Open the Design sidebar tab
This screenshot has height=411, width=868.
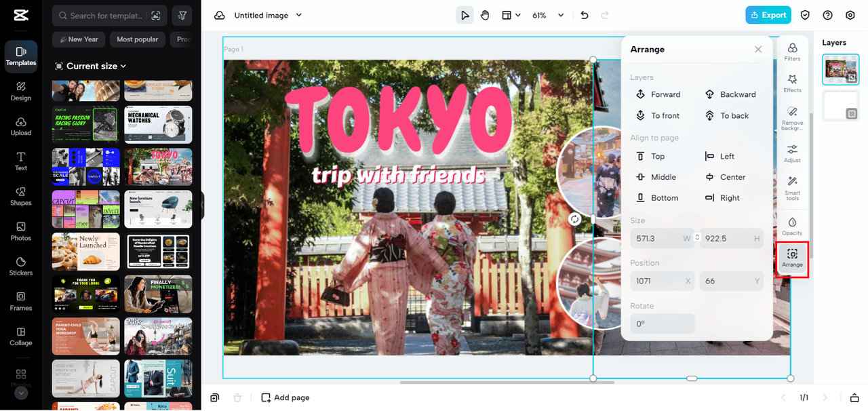[x=21, y=92]
